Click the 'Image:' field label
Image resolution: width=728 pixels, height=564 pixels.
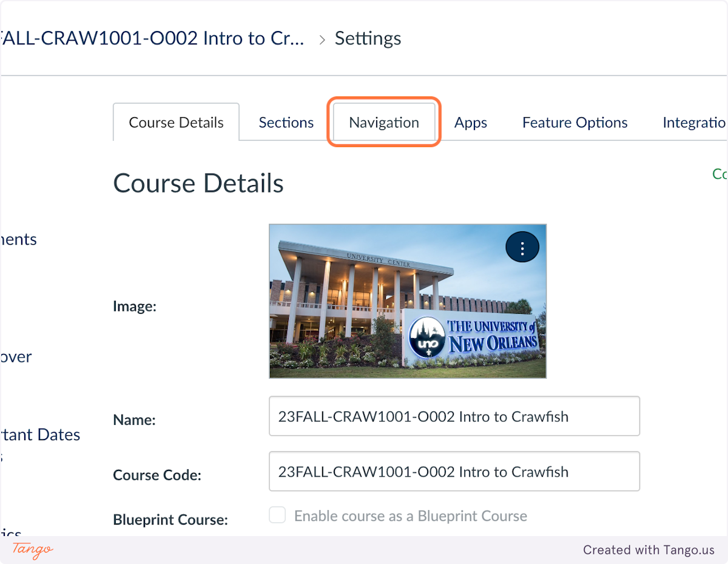pos(135,307)
